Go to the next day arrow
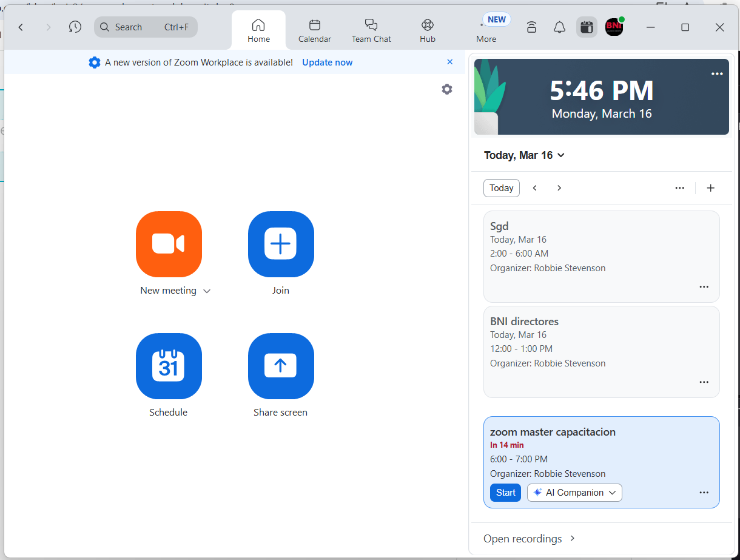Screen dimensions: 740x560 click(x=559, y=188)
